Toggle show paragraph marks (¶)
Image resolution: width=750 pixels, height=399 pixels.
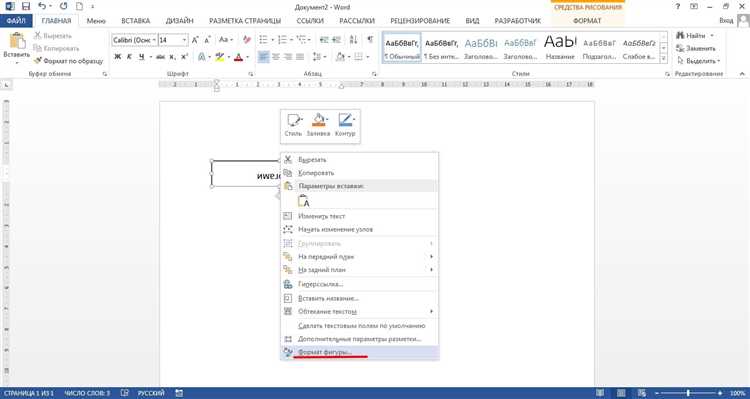pyautogui.click(x=370, y=40)
